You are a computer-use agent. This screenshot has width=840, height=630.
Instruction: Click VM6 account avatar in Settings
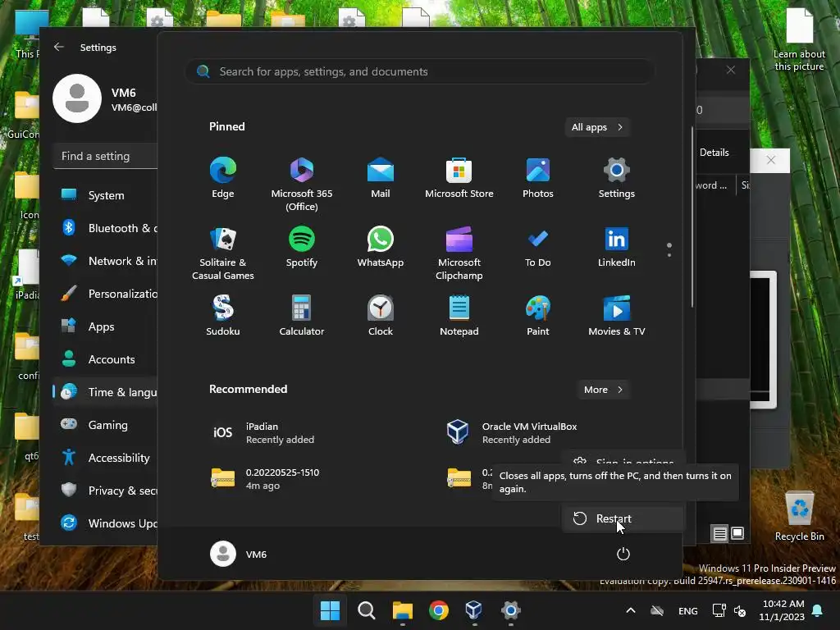pos(77,98)
